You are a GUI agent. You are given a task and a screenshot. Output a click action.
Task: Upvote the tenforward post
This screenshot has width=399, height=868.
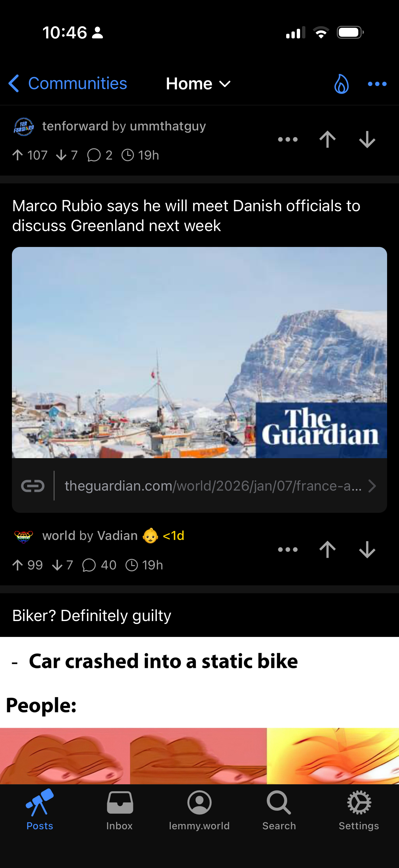[327, 139]
